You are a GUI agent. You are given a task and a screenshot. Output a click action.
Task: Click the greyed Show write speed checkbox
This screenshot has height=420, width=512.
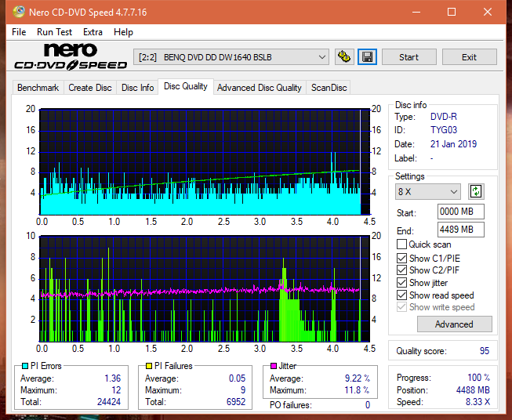401,307
